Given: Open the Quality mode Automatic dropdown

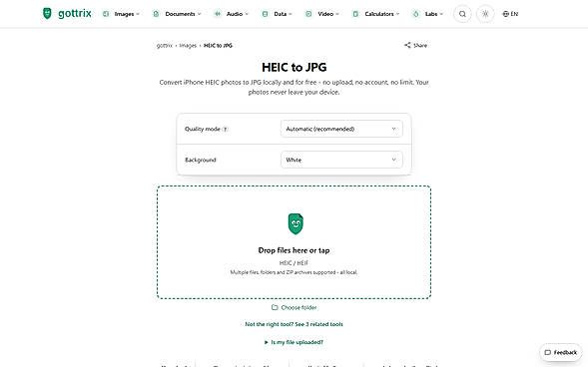Looking at the screenshot, I should (341, 129).
